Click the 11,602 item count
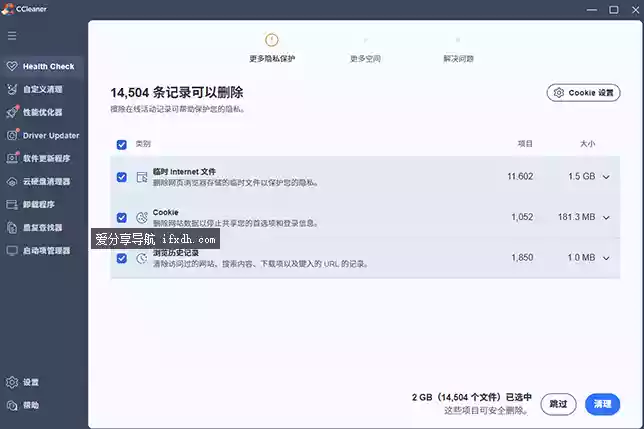Viewport: 644px width, 429px height. [x=520, y=177]
